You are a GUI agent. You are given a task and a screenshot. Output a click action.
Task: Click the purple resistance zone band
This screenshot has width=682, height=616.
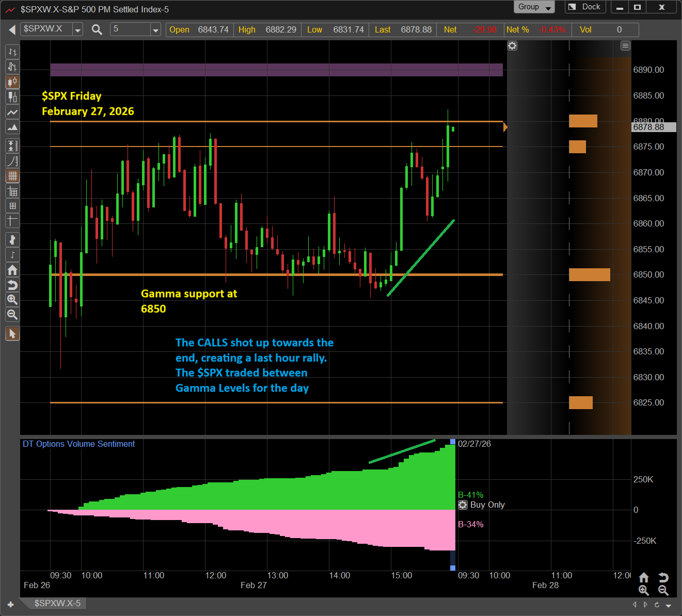tap(276, 70)
